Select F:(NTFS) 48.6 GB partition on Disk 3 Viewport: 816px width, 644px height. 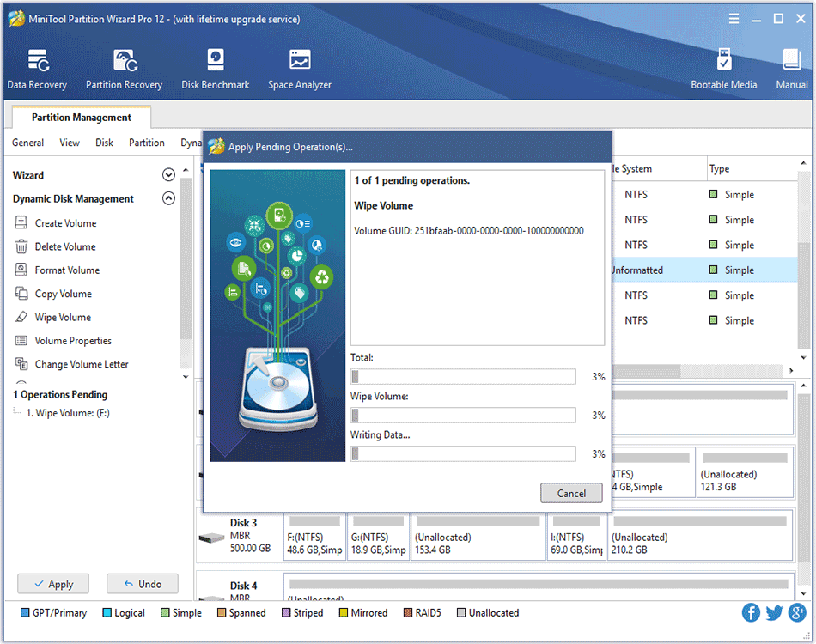[x=314, y=537]
